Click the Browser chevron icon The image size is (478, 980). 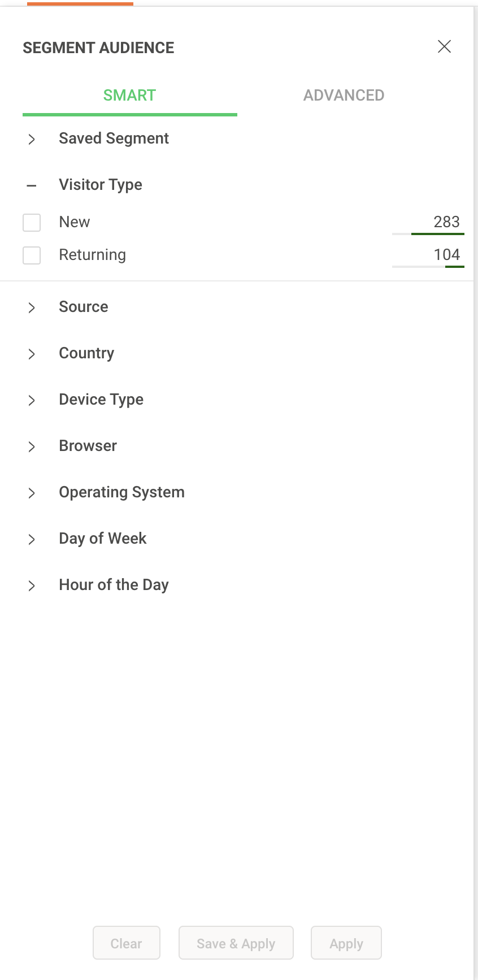tap(32, 446)
